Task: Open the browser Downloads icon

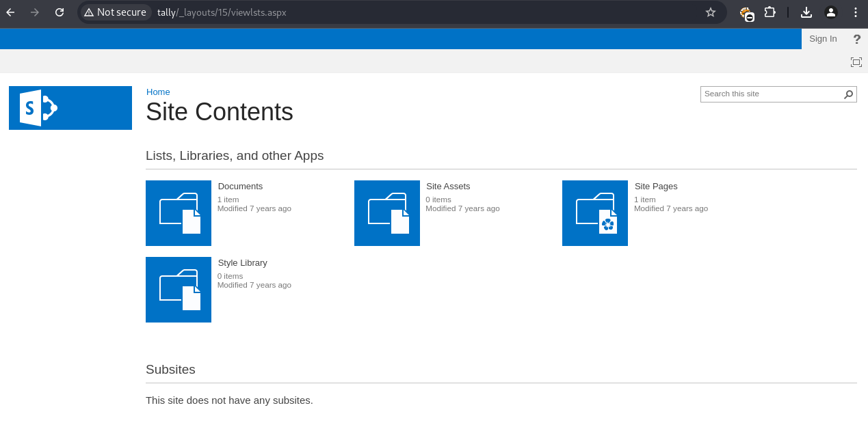Action: pos(806,12)
